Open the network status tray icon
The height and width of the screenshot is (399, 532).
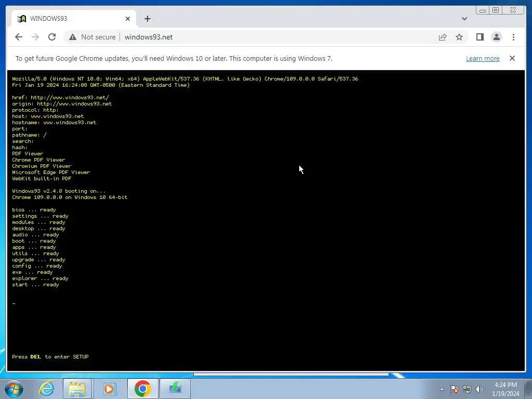point(467,389)
